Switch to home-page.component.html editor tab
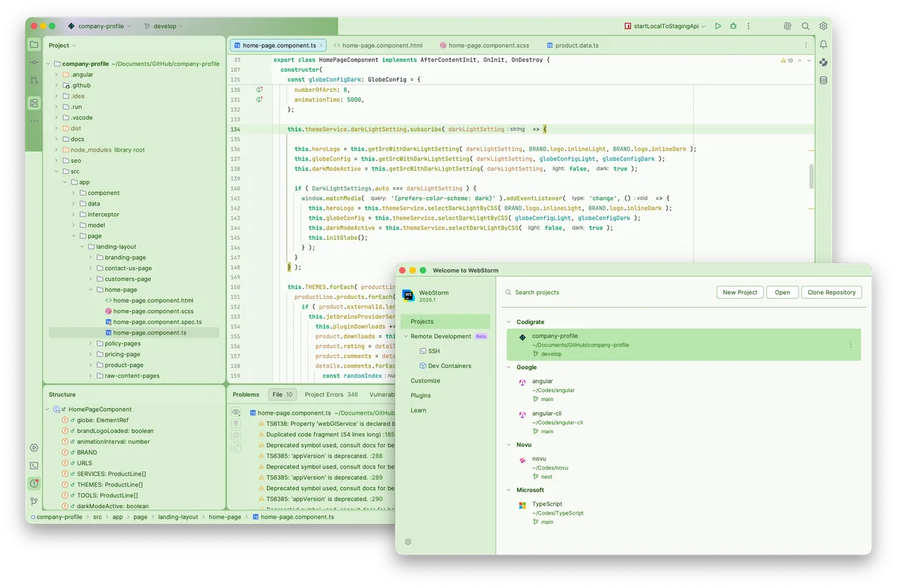897x588 pixels. tap(377, 46)
